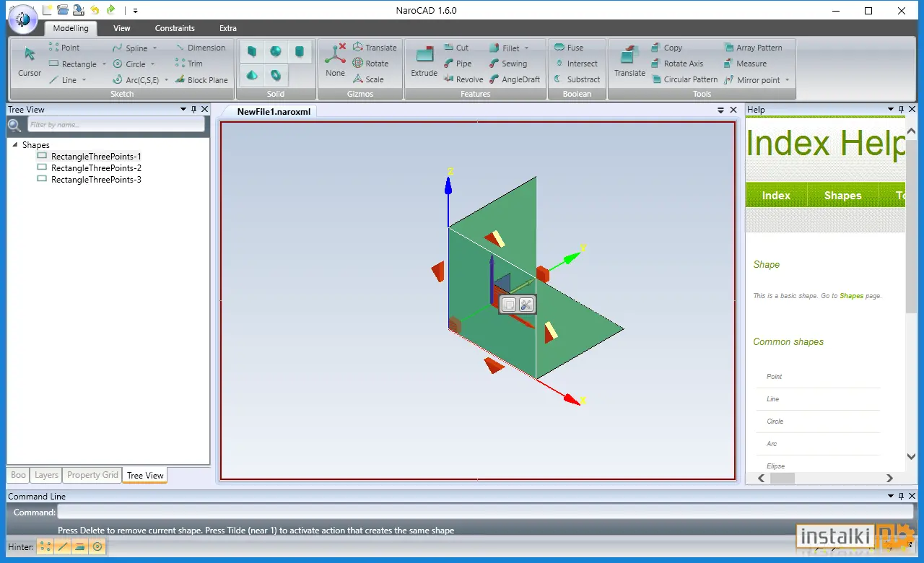Enable the Scale gizmo
This screenshot has width=924, height=563.
(368, 79)
